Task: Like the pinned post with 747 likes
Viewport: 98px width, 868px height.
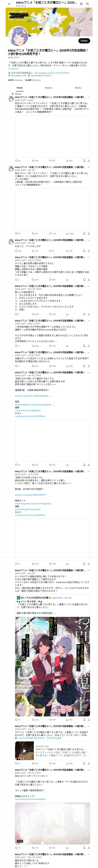Action: (52, 161)
